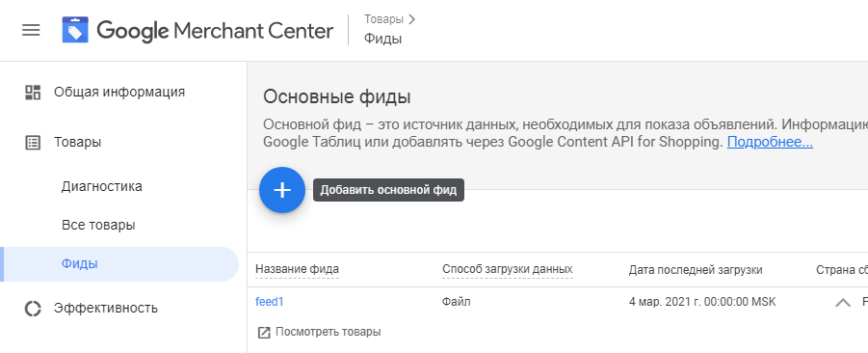This screenshot has height=353, width=868.
Task: Open the hamburger navigation menu
Action: [31, 30]
